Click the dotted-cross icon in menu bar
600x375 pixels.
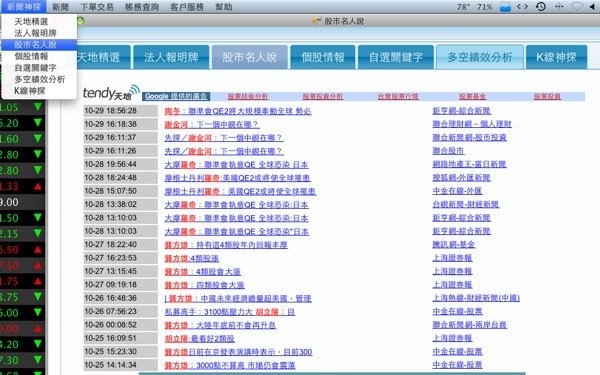559,7
